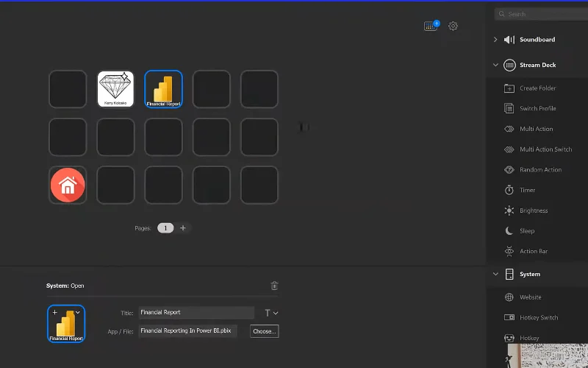Viewport: 588px width, 368px height.
Task: Select Action Bar label
Action: tap(534, 251)
